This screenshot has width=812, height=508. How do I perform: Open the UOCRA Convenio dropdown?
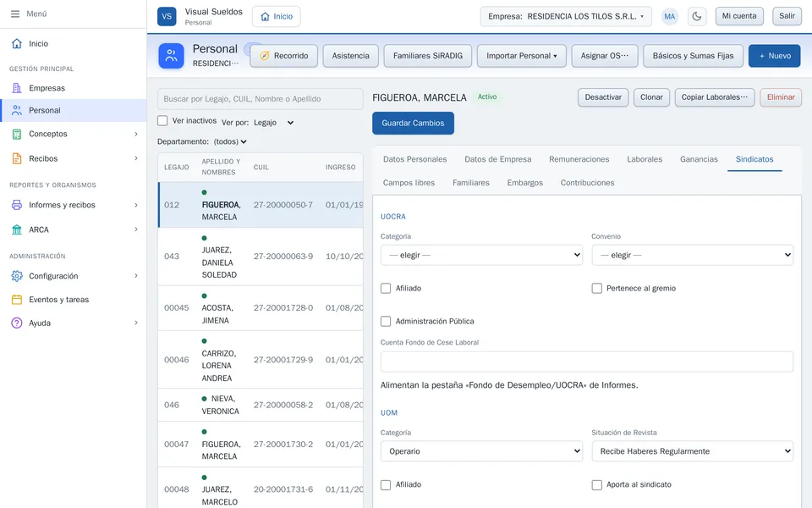coord(693,255)
